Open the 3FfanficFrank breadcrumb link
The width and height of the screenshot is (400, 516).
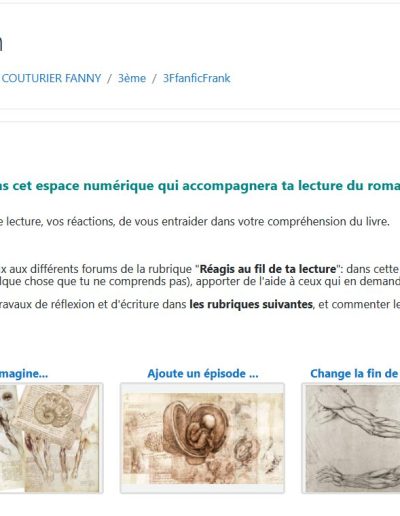point(196,78)
